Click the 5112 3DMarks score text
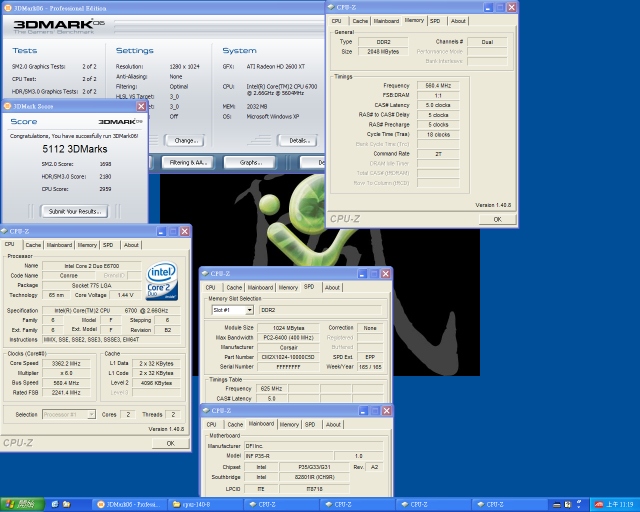 coord(75,149)
